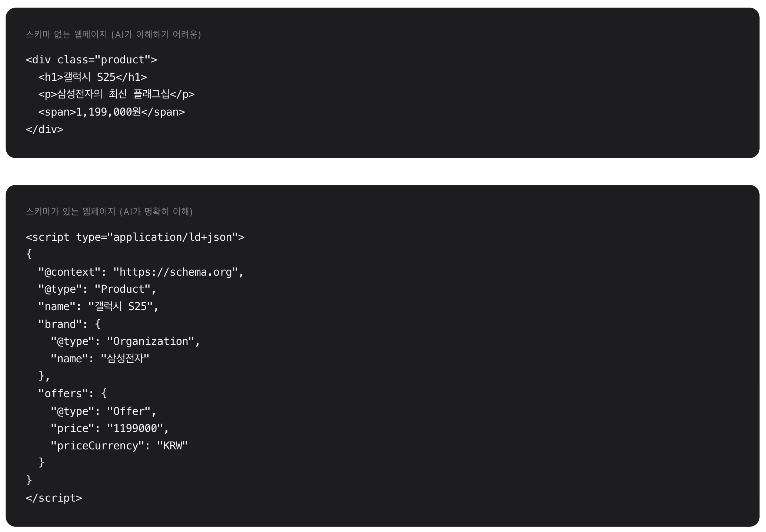The height and width of the screenshot is (532, 766).
Task: Click the "price": "1199000" line
Action: pyautogui.click(x=110, y=428)
